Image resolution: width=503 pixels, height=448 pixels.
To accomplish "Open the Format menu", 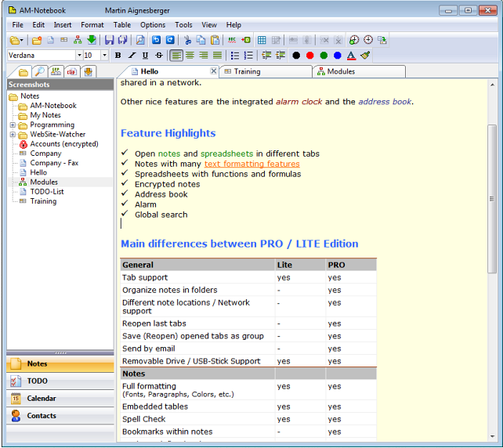I will pyautogui.click(x=92, y=25).
